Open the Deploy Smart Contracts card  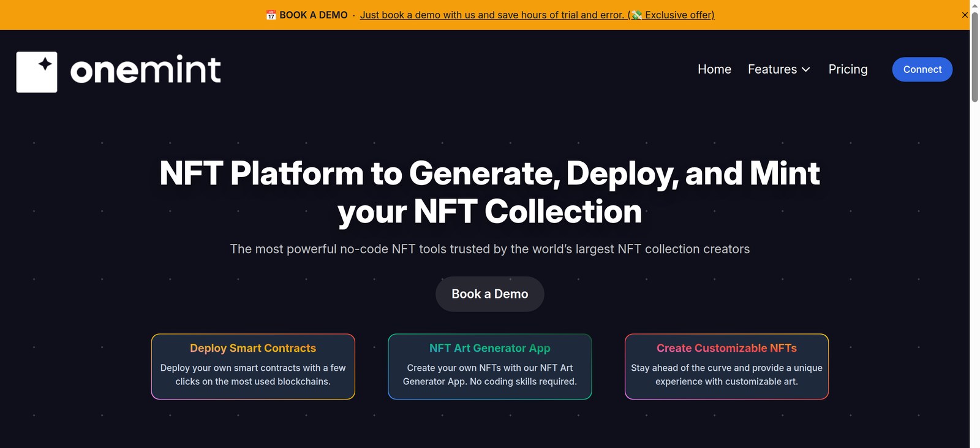pyautogui.click(x=253, y=366)
